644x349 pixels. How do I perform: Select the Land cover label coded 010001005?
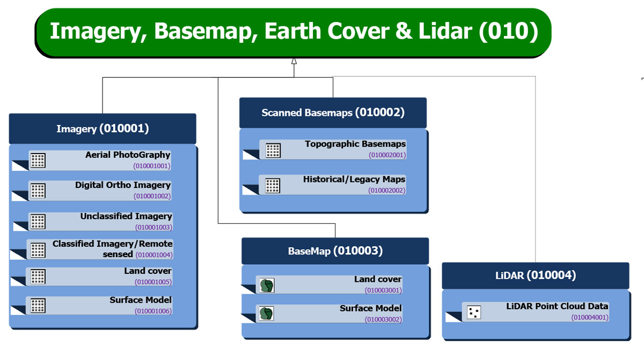[148, 271]
